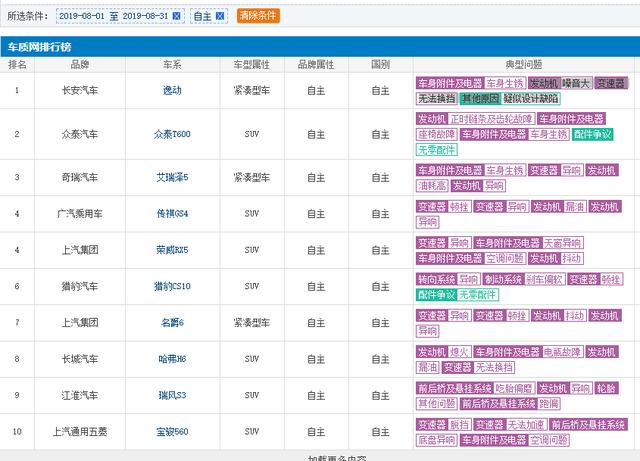Click the 众泰汽车 brand cell
This screenshot has height=461, width=640.
pyautogui.click(x=80, y=134)
